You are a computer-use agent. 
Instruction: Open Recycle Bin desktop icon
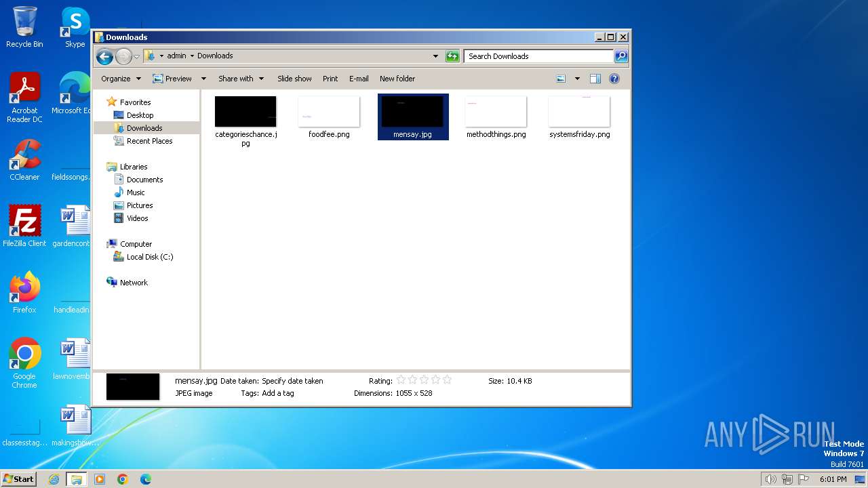tap(24, 27)
